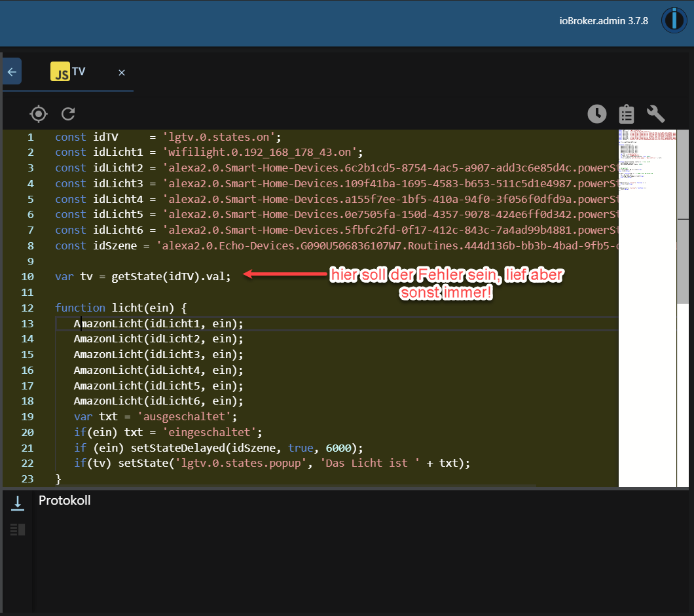The image size is (694, 616).
Task: Open the cron clock dialog icon
Action: coord(596,114)
